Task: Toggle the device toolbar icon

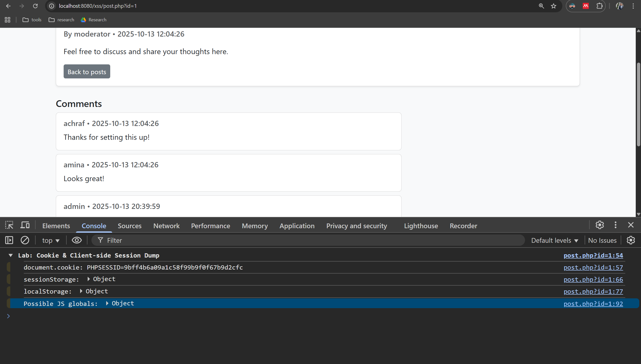Action: tap(25, 225)
